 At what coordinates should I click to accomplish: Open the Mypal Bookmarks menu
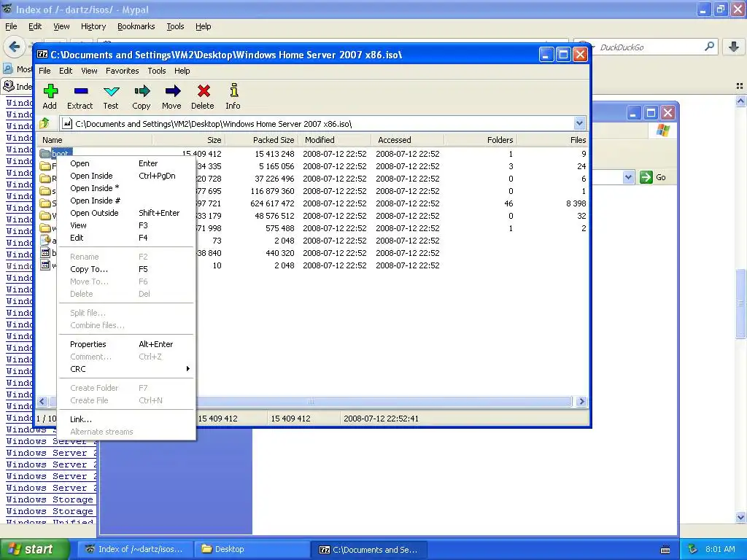tap(136, 26)
